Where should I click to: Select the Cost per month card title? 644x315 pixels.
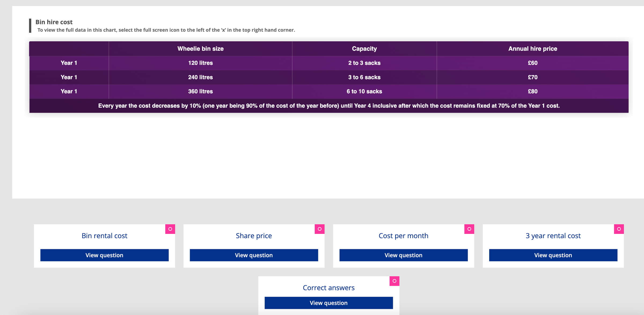pos(403,236)
